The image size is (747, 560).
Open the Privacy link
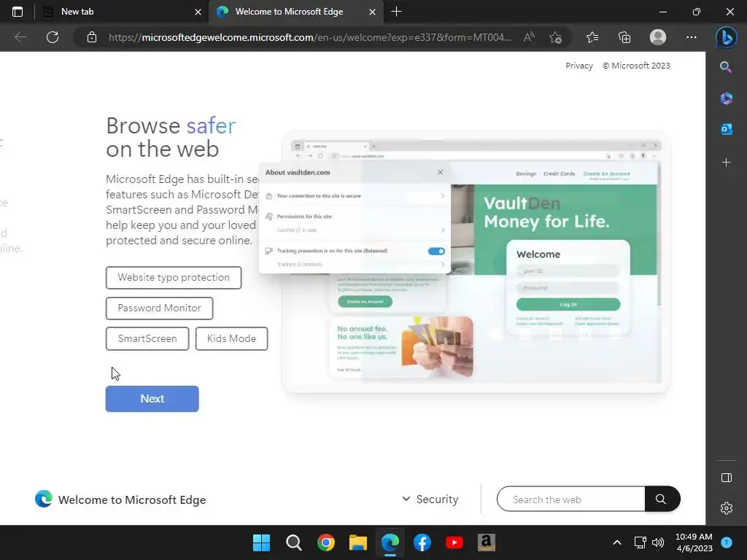coord(578,66)
